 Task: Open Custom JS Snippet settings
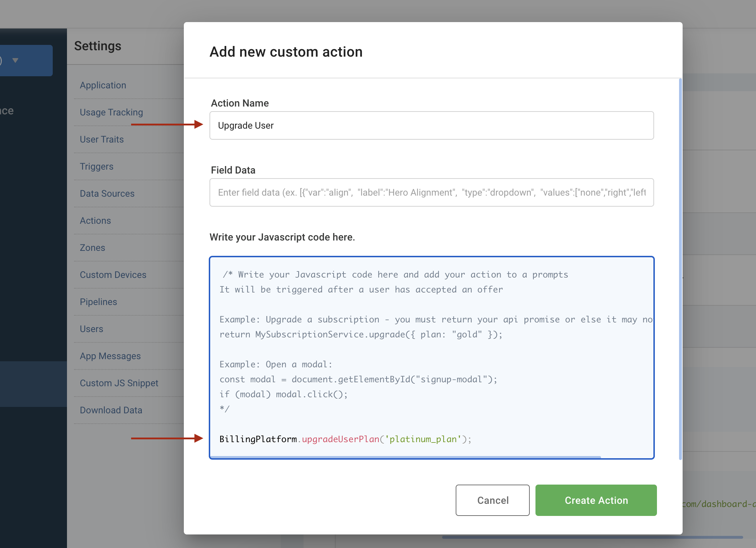click(x=119, y=383)
